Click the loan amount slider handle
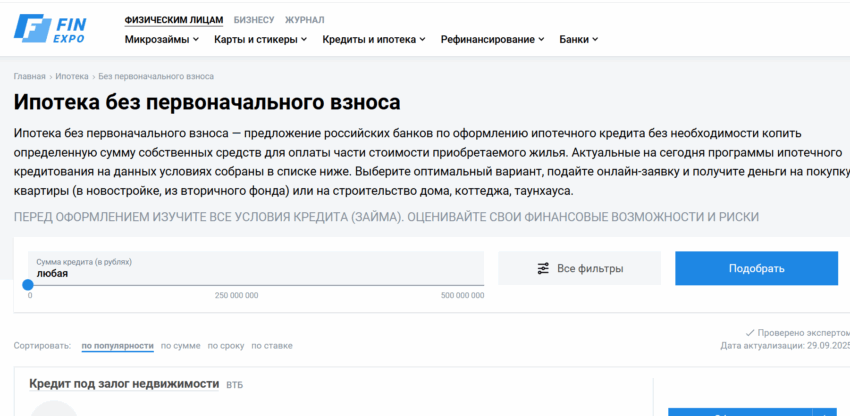The height and width of the screenshot is (416, 850). coord(28,285)
